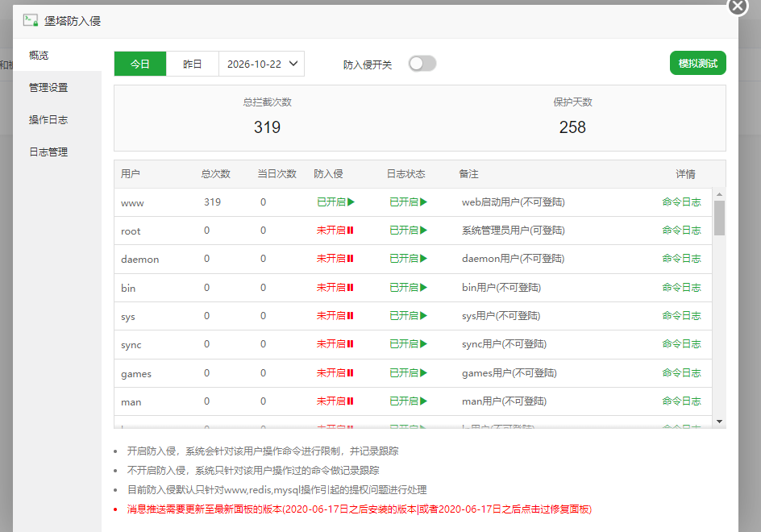The height and width of the screenshot is (532, 761).
Task: Click the table scrollbar down arrow
Action: pyautogui.click(x=719, y=422)
